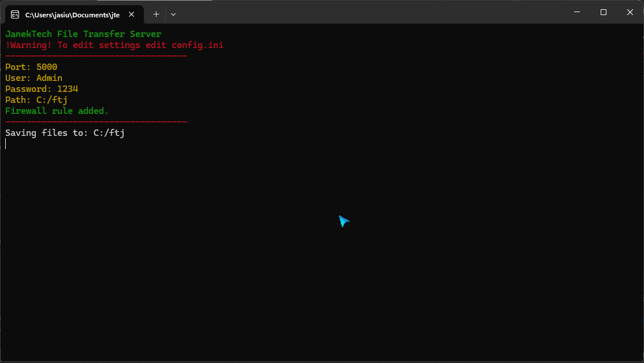Screen dimensions: 644x363
Task: Open a new terminal tab
Action: tap(156, 14)
